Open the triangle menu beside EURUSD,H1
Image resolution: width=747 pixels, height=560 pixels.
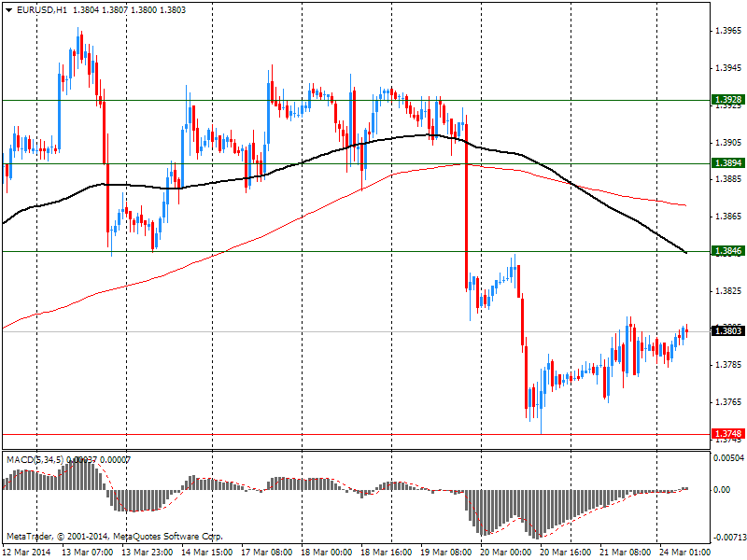point(9,10)
